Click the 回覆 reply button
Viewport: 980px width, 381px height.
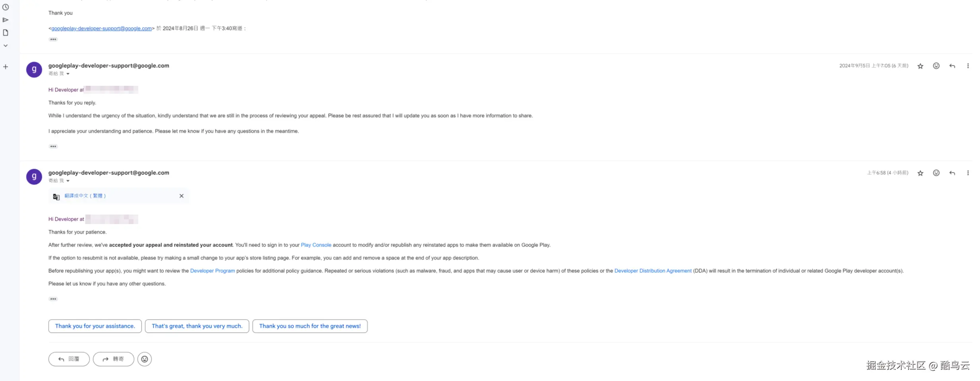tap(69, 359)
